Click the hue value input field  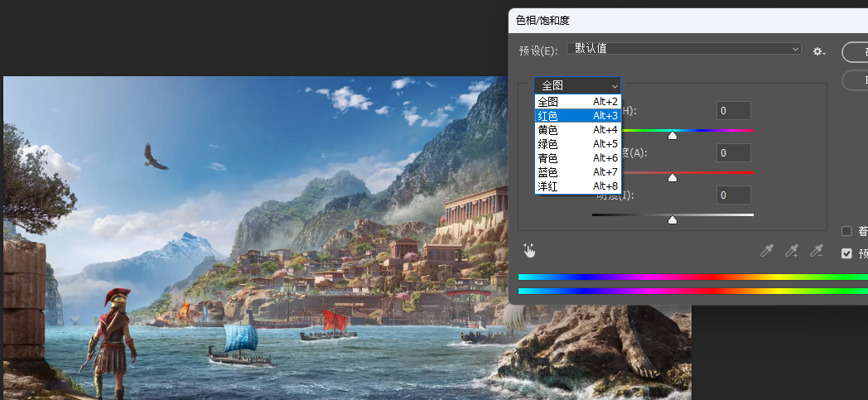click(x=734, y=111)
